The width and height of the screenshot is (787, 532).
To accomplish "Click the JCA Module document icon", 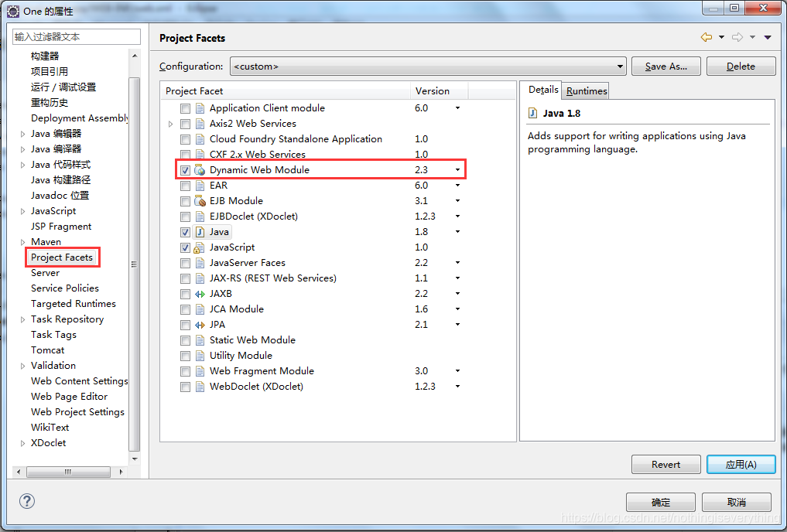I will point(200,309).
